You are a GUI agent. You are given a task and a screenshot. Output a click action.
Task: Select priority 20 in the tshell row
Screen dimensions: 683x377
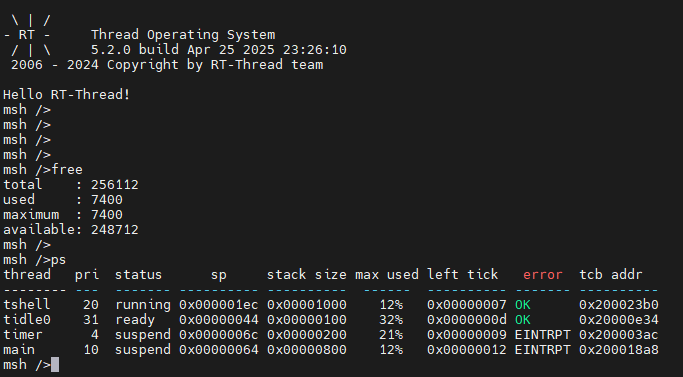91,305
